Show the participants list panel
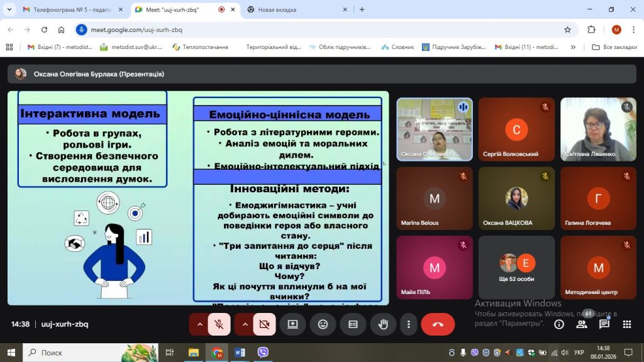This screenshot has height=362, width=644. pos(582,324)
